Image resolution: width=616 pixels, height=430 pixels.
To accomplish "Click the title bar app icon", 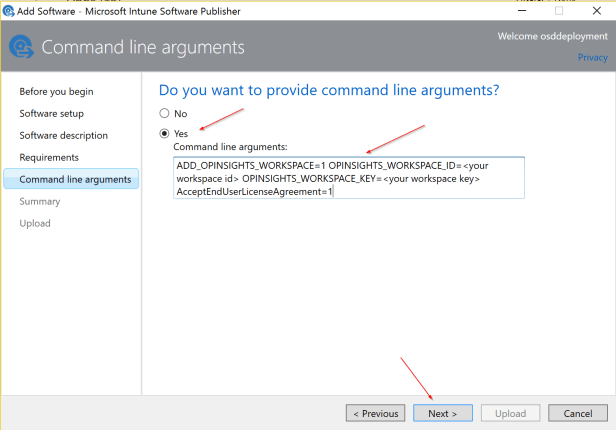I will [x=8, y=11].
